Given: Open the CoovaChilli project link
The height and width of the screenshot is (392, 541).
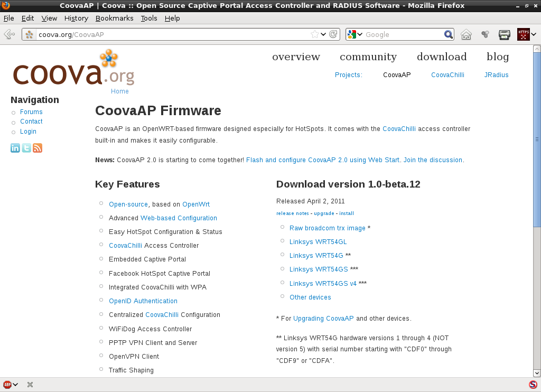Looking at the screenshot, I should pos(447,75).
